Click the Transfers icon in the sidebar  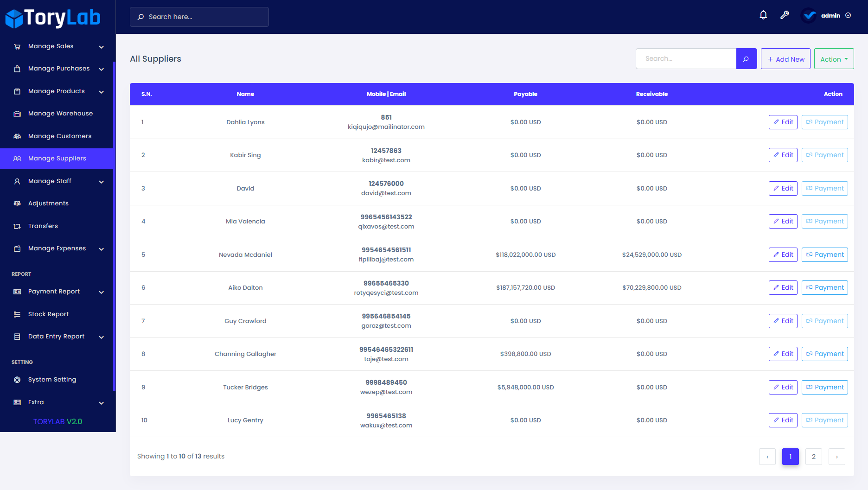tap(17, 226)
